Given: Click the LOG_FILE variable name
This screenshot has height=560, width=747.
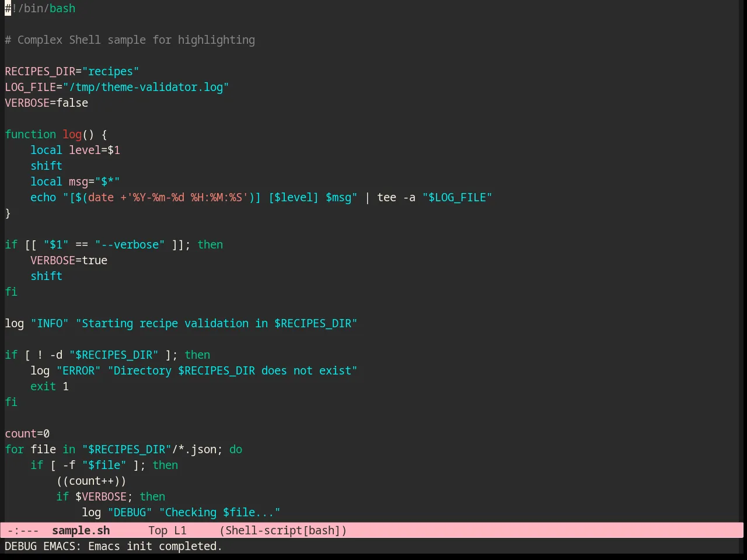Looking at the screenshot, I should (x=30, y=87).
